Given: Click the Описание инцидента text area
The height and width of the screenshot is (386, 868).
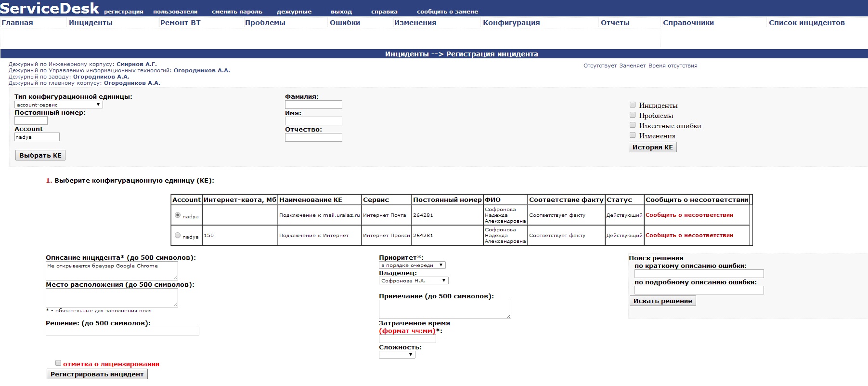Looking at the screenshot, I should point(112,271).
